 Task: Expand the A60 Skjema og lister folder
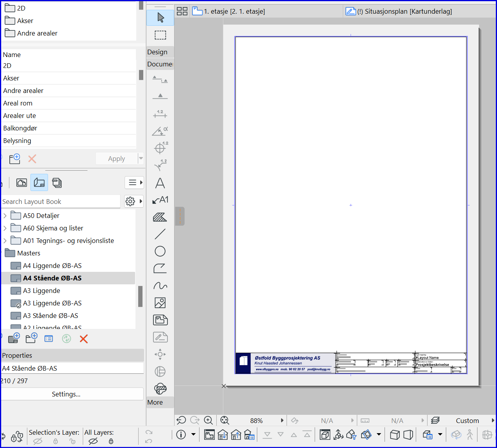click(x=5, y=228)
